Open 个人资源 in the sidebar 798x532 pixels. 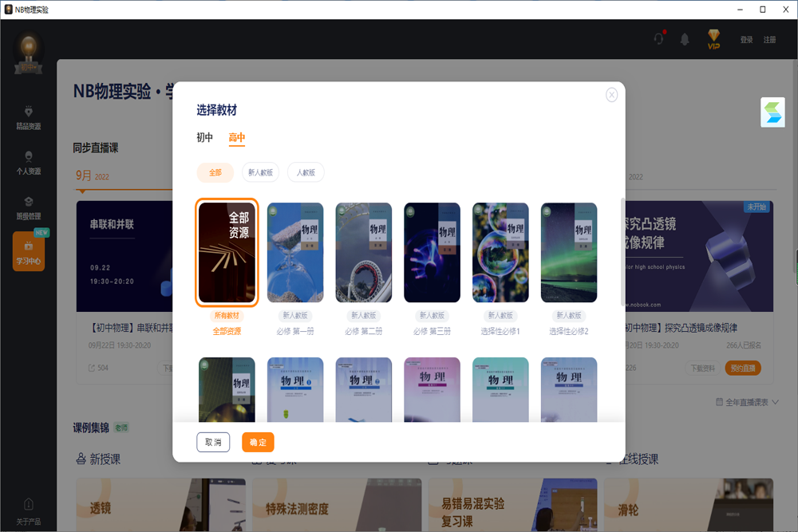coord(29,163)
